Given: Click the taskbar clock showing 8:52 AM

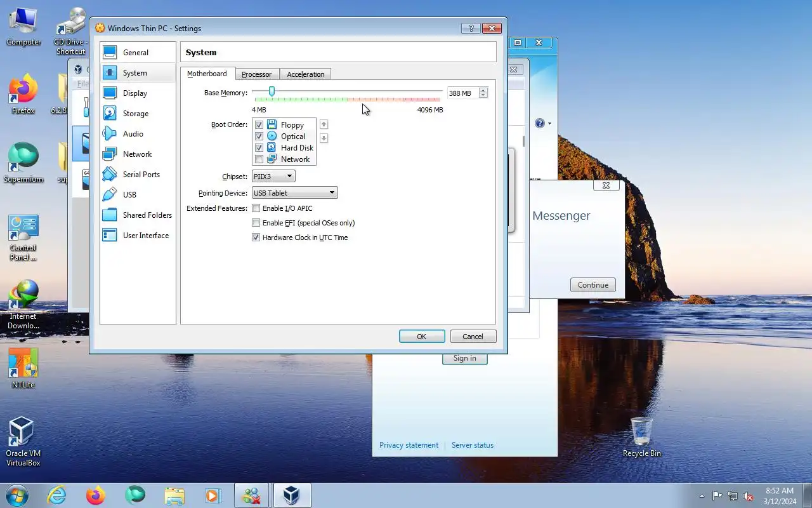Looking at the screenshot, I should pyautogui.click(x=780, y=496).
